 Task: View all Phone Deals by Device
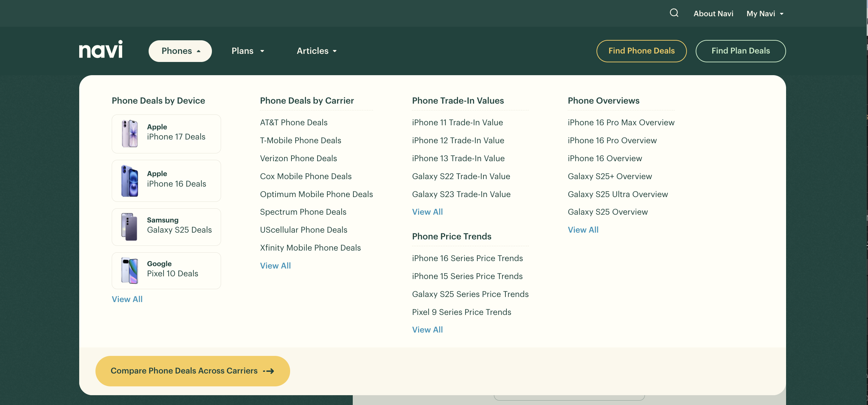coord(127,299)
